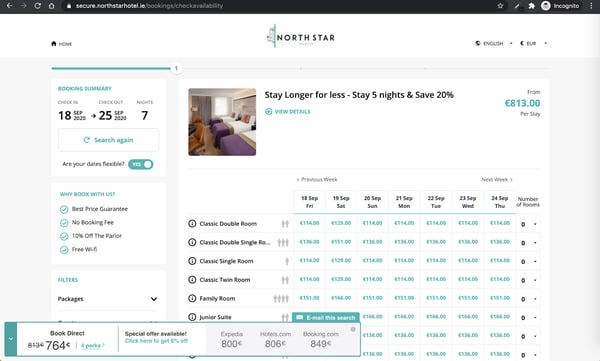Screen dimensions: 600x361
Task: Click info icon beside Junior Suite
Action: point(192,317)
